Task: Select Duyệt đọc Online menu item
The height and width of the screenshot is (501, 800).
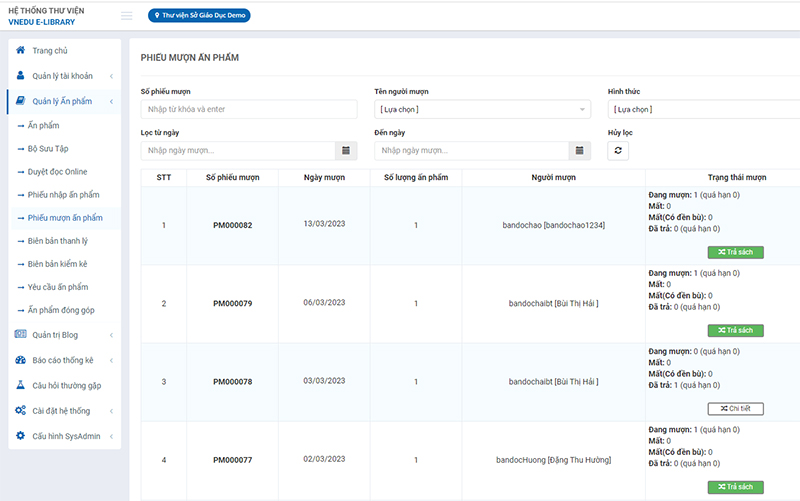Action: click(58, 171)
